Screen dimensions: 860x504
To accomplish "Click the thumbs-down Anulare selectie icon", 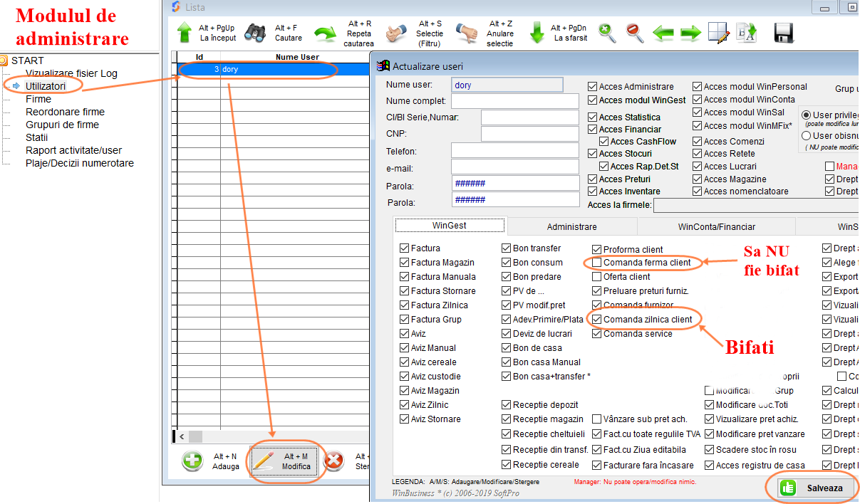I will pyautogui.click(x=467, y=33).
